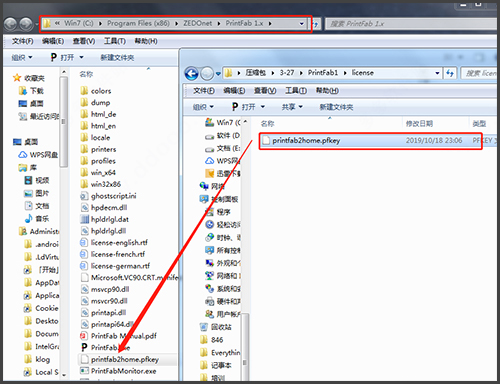Open 工具(T) menu in license window
This screenshot has width=500, height=384.
coord(296,91)
